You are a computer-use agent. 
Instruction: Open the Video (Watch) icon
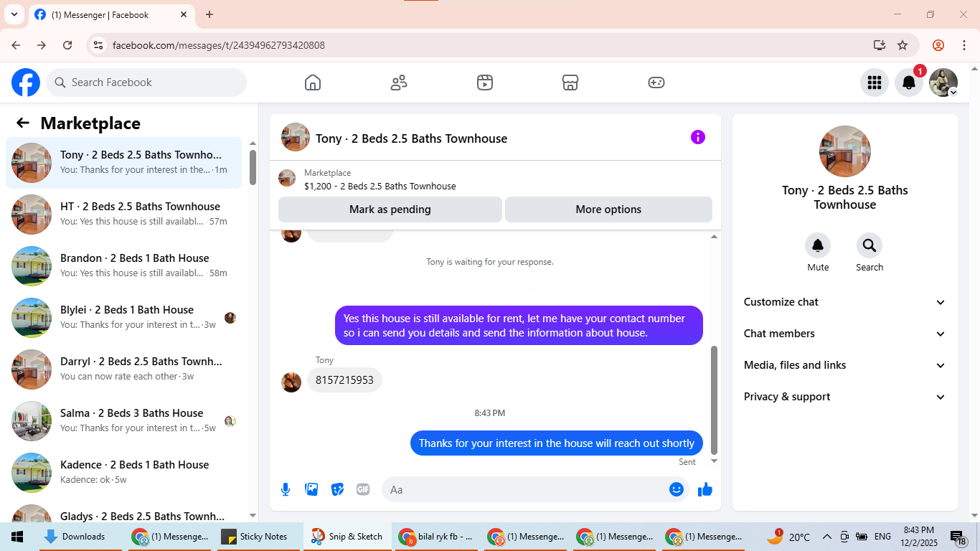pos(485,83)
